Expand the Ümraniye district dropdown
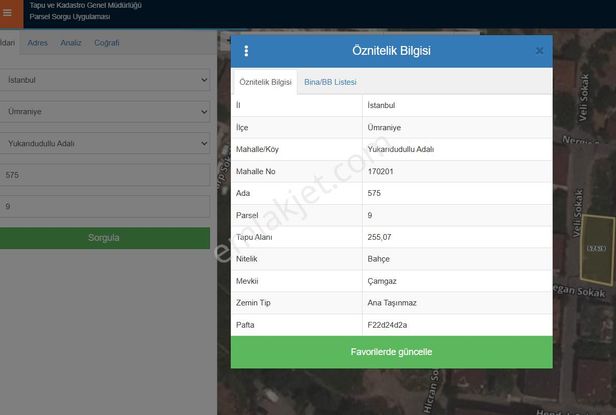616x415 pixels. [x=104, y=112]
